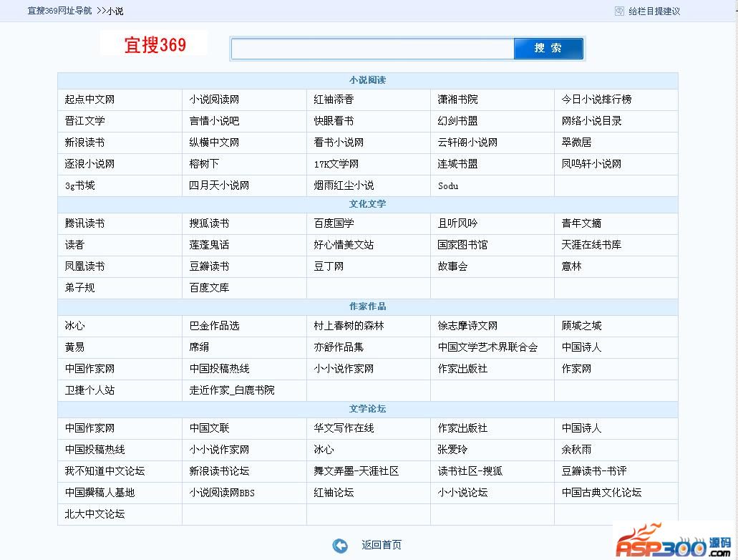Visit 天涯在线书库 link
The image size is (738, 560).
click(x=591, y=245)
